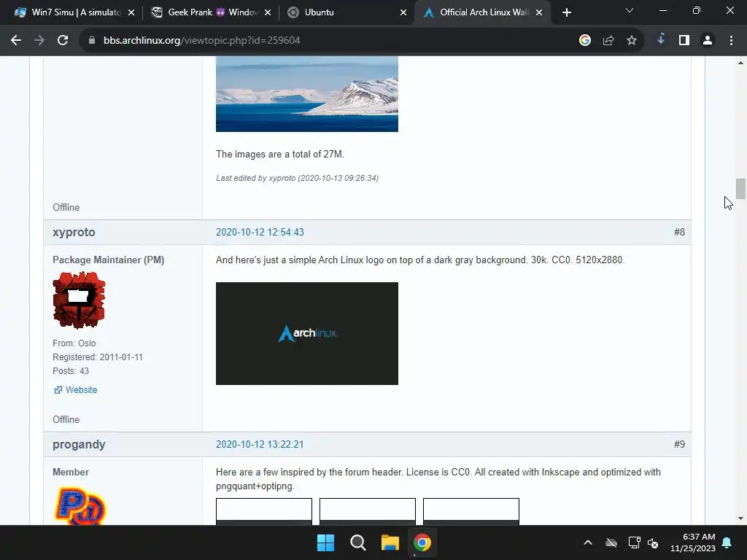Image resolution: width=747 pixels, height=560 pixels.
Task: Click the Chrome taskbar icon
Action: (422, 542)
